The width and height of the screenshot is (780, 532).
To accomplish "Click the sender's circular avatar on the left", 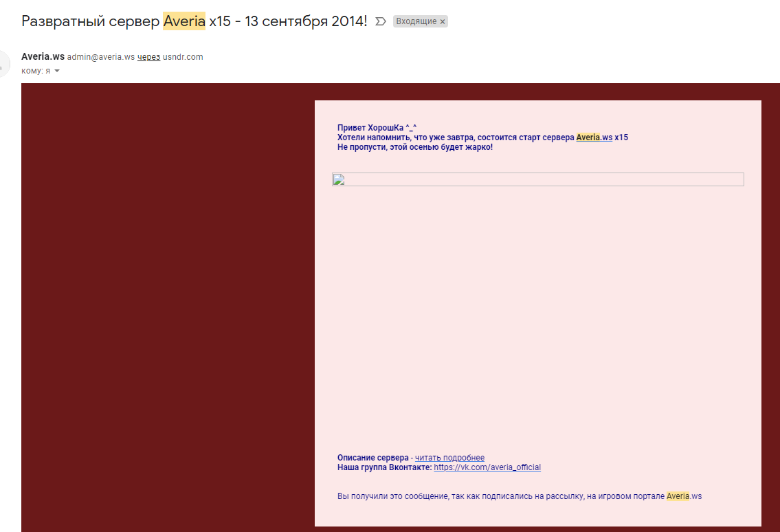I will coord(2,63).
